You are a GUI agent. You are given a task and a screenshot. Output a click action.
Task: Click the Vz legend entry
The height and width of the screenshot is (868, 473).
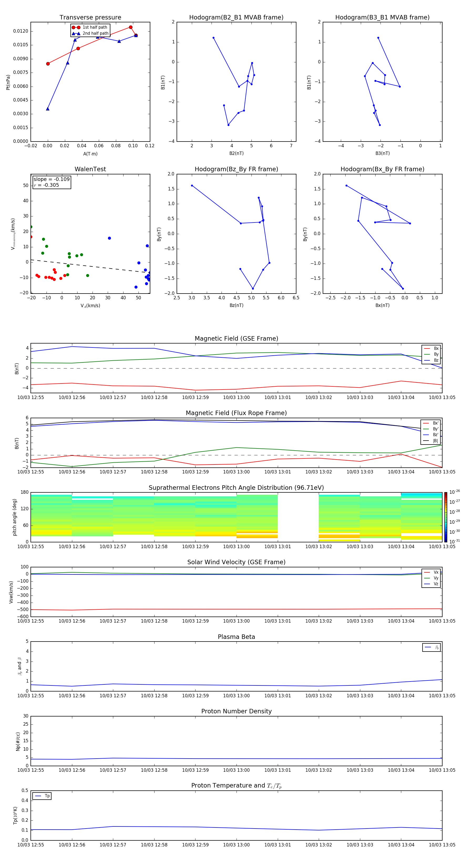[x=431, y=584]
